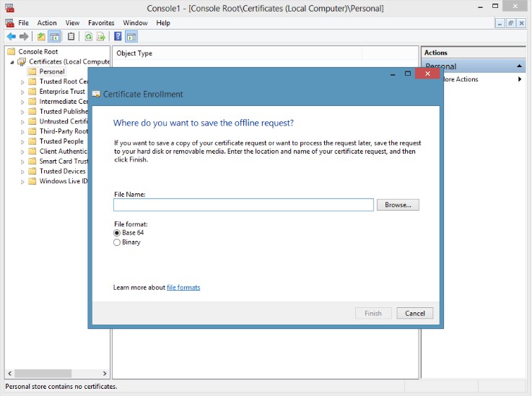Click the File Name input field
This screenshot has height=396, width=532.
243,205
